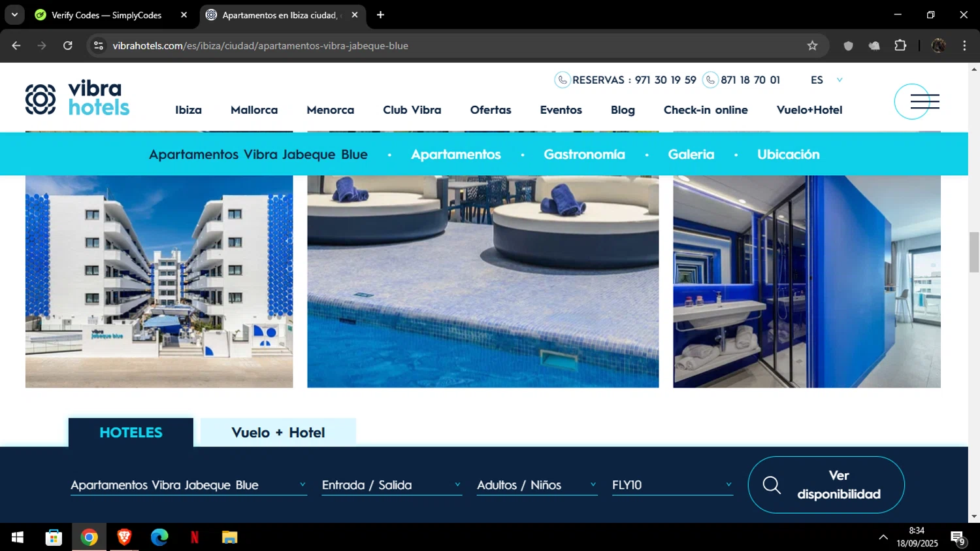The height and width of the screenshot is (551, 980).
Task: Bookmark this page with the star icon
Action: coord(812,46)
